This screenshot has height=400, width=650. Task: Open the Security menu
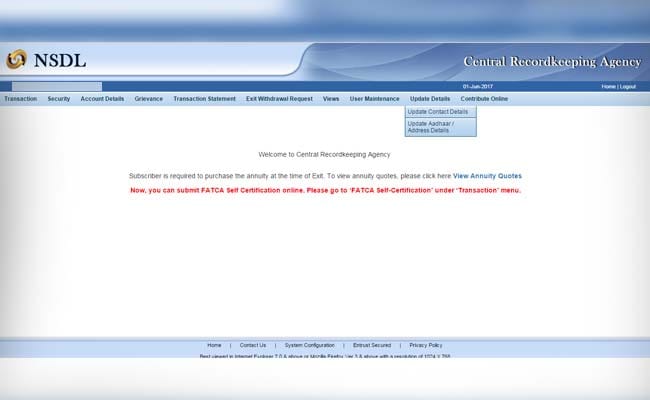point(59,99)
